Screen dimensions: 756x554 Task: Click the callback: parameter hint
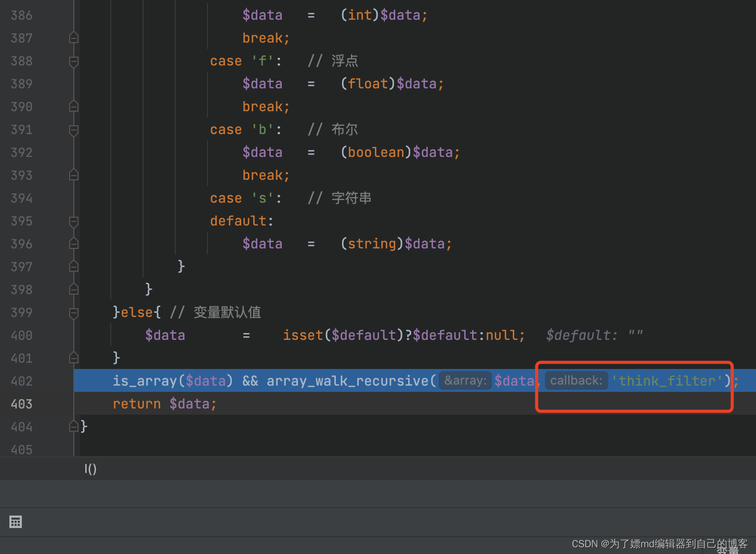tap(576, 380)
